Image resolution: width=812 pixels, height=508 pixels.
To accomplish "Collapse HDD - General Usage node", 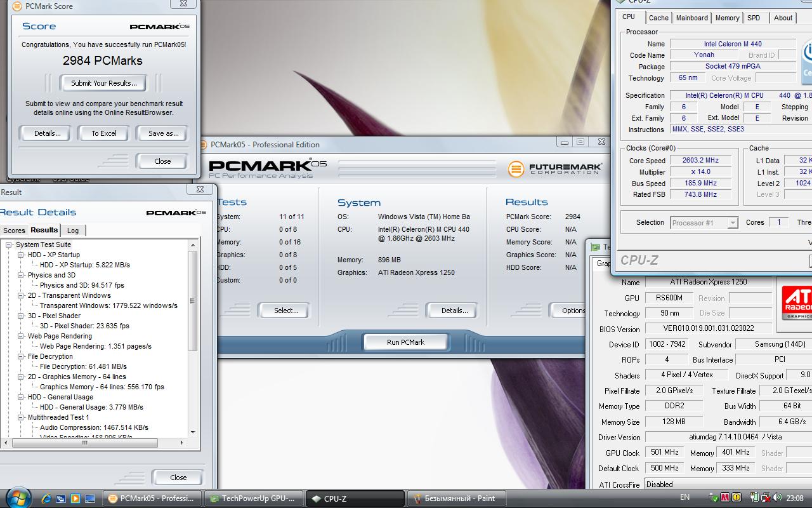I will [x=21, y=397].
